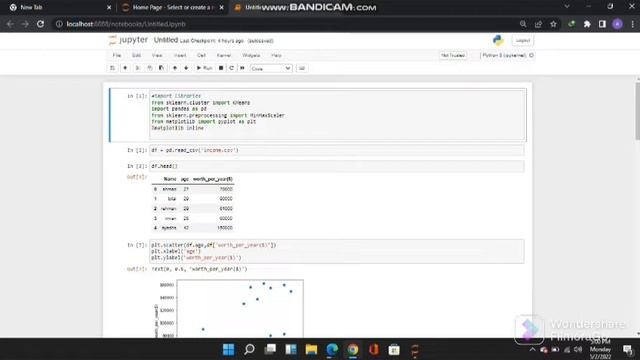Share this page using the address bar icon

(538, 24)
